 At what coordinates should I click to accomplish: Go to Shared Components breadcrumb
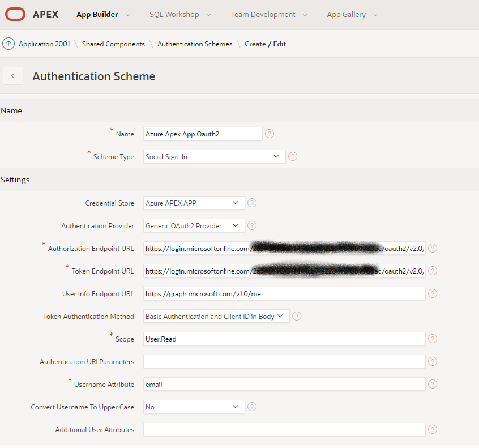pos(113,44)
